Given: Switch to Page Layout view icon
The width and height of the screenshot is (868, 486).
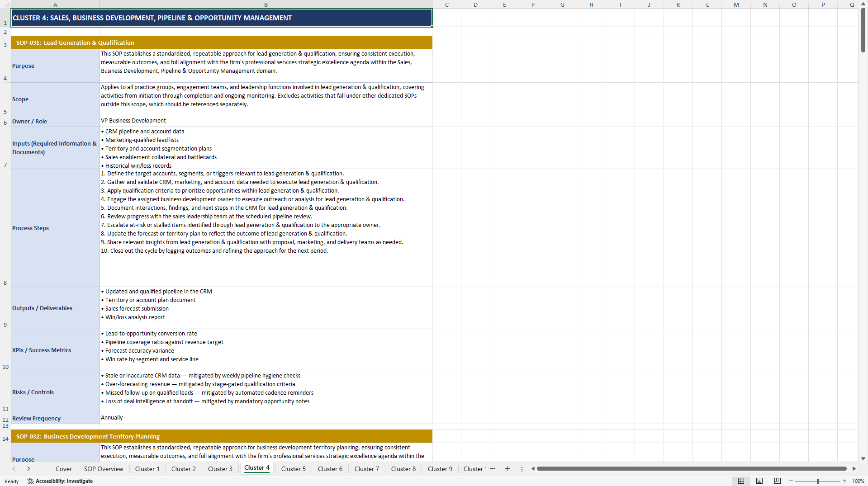Looking at the screenshot, I should (759, 481).
